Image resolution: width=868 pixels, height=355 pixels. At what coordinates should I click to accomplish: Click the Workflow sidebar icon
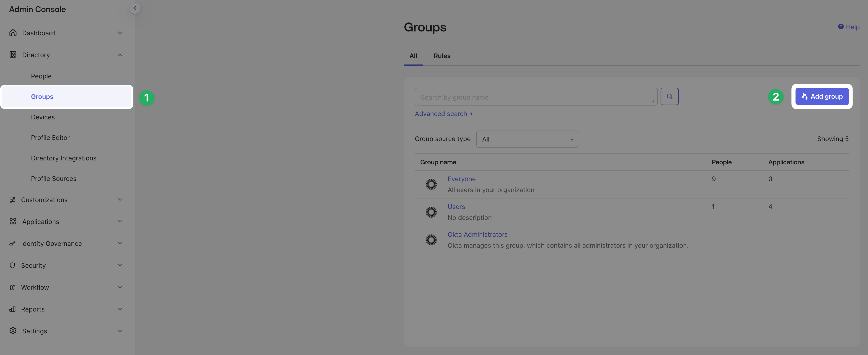point(13,287)
